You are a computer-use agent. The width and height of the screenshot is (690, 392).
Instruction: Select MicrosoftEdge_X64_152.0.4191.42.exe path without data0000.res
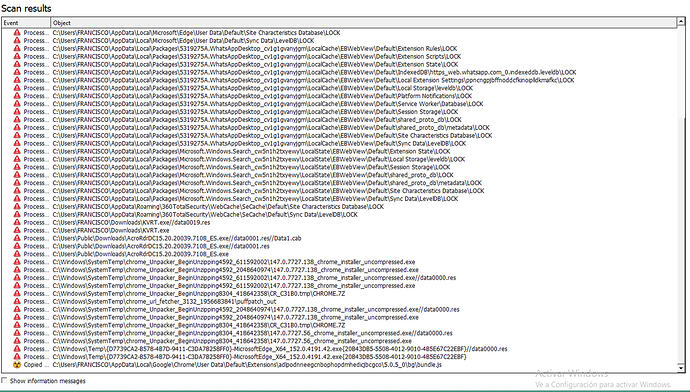(x=259, y=357)
